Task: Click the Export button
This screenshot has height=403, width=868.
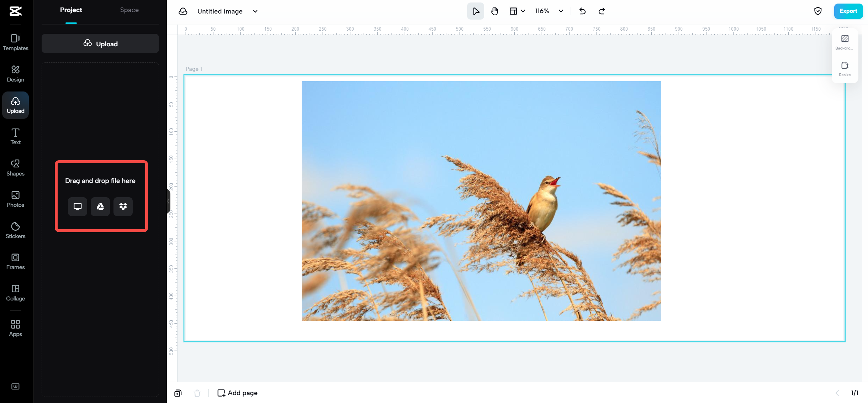Action: (x=848, y=11)
